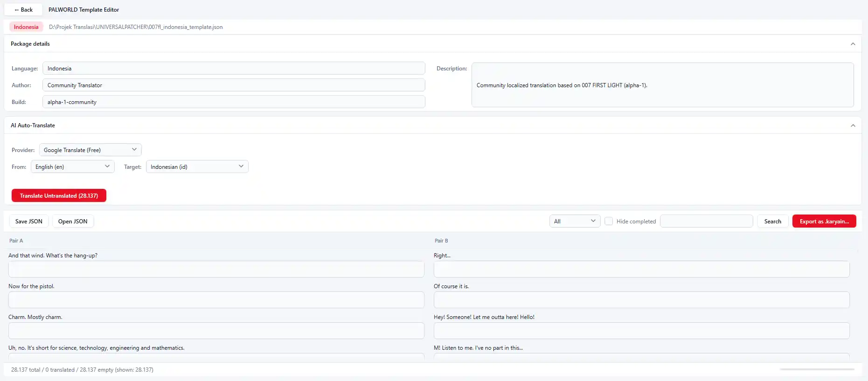Click translation box for 'Now for the pistol.'
Screen dimensions: 868x381
[216, 300]
